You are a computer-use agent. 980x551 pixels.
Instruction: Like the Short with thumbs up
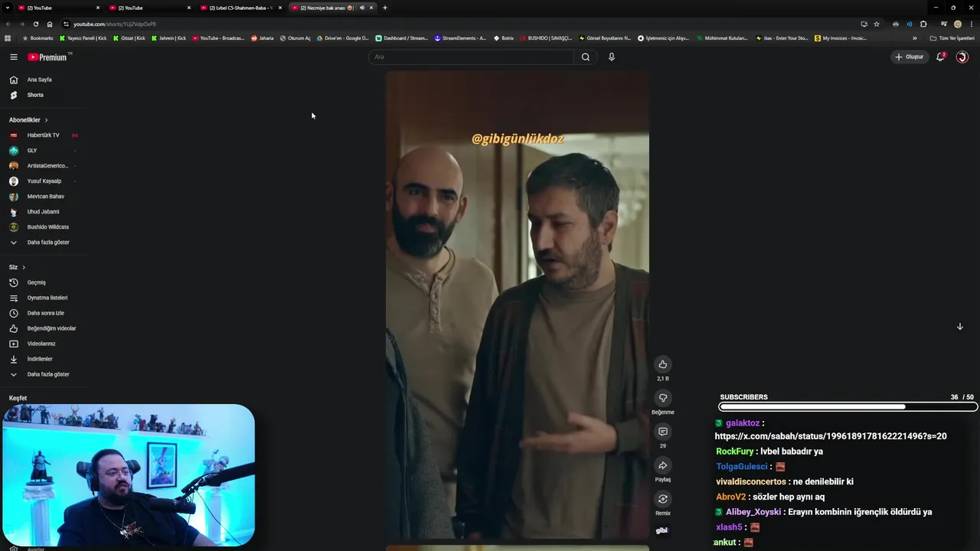coord(663,364)
